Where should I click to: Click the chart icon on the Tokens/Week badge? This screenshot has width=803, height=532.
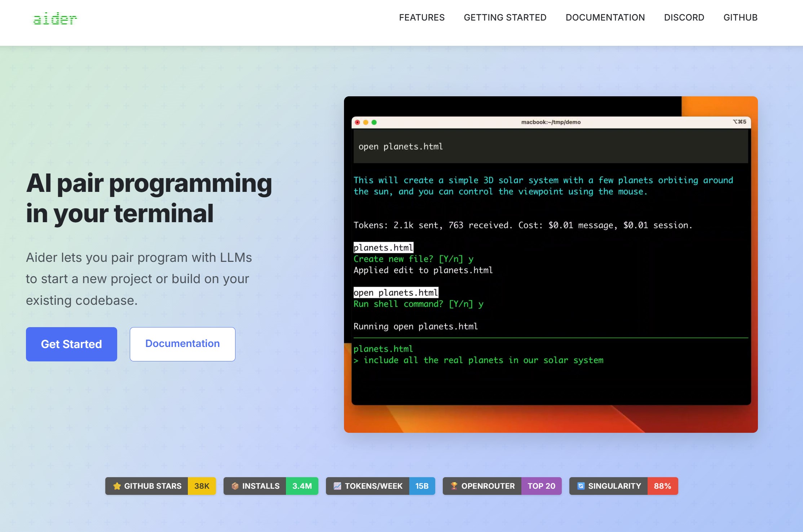pos(337,486)
